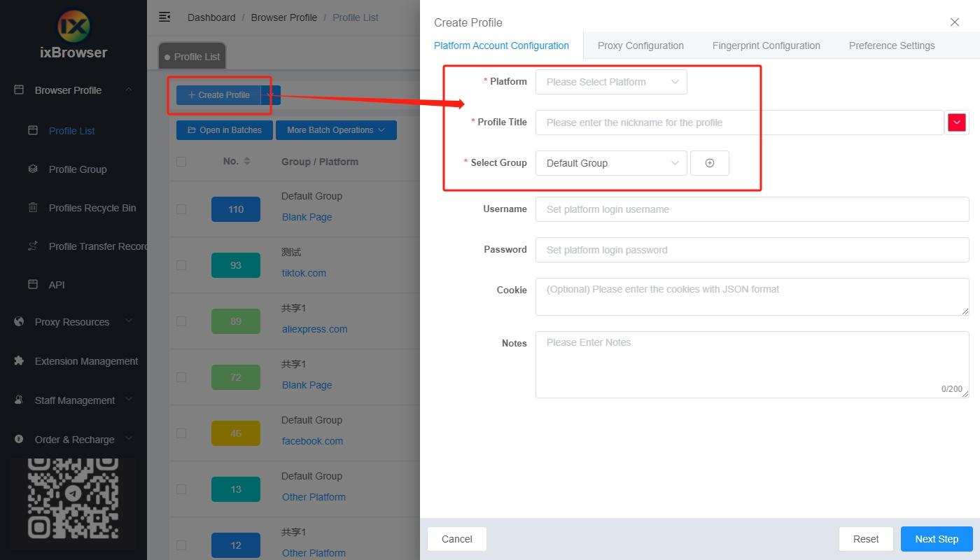Switch to the Fingerprint Configuration tab
980x560 pixels.
(x=766, y=45)
